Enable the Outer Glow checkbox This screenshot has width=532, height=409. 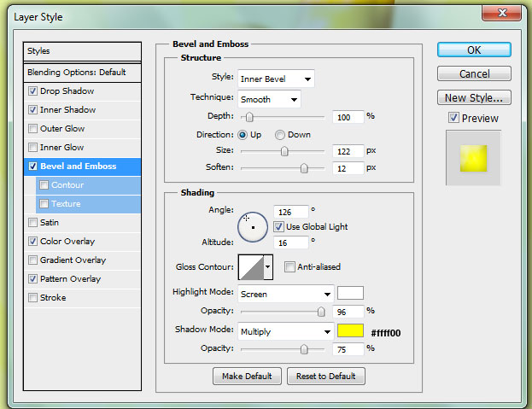(33, 129)
